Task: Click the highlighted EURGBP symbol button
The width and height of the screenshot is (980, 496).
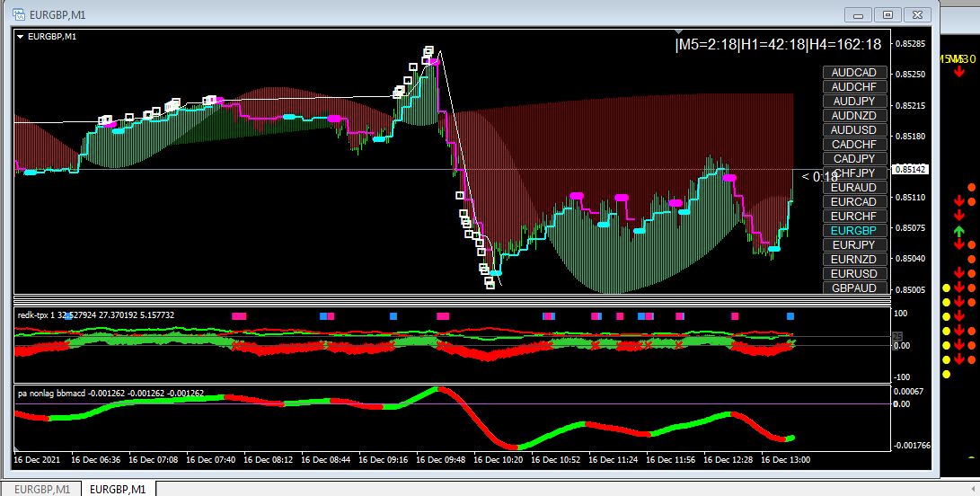Action: pos(854,231)
